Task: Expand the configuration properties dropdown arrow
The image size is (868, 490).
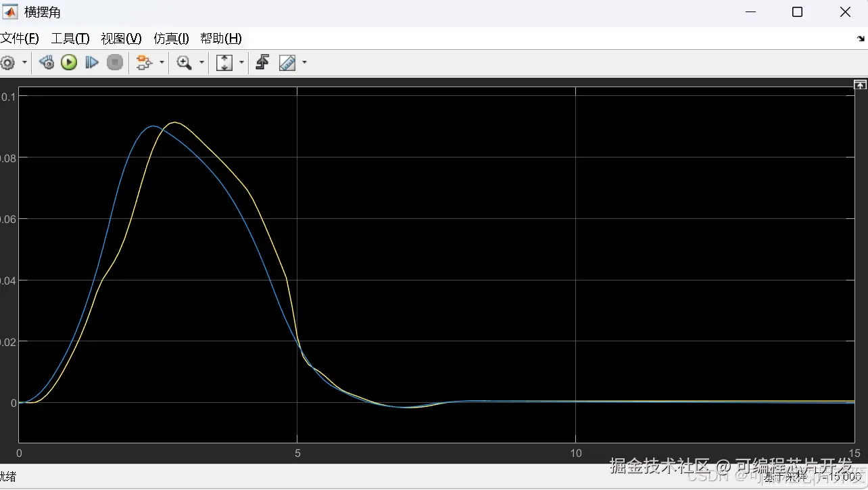Action: (x=25, y=63)
